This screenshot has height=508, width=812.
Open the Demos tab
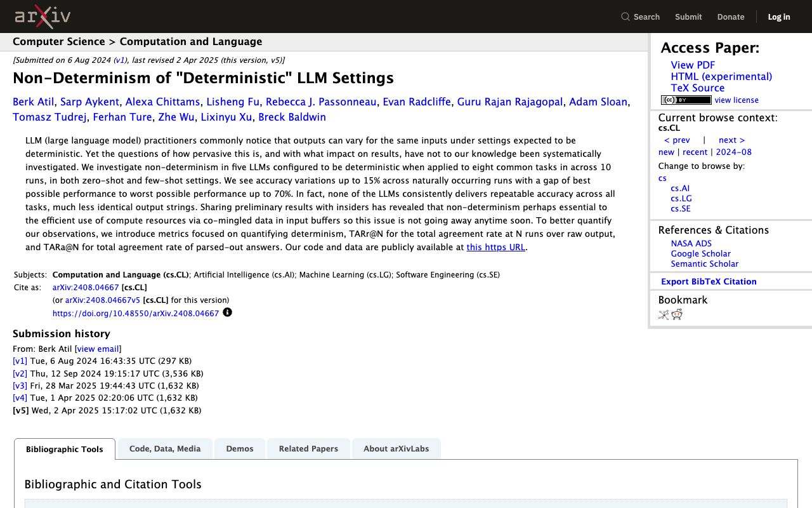(x=240, y=449)
